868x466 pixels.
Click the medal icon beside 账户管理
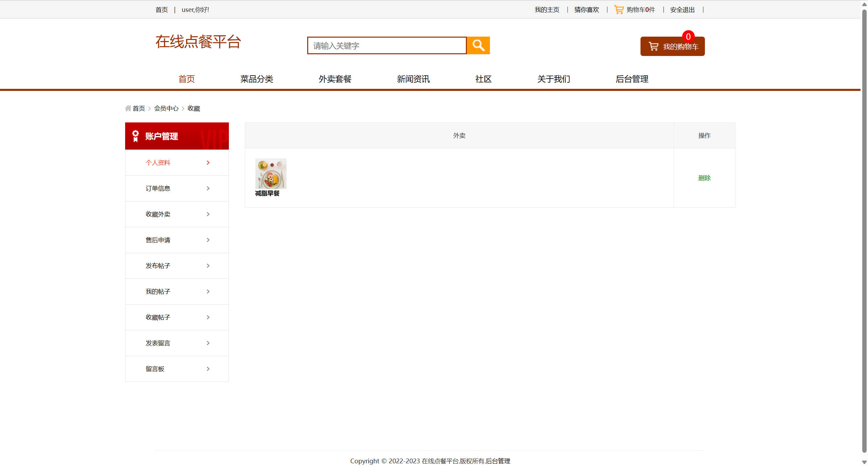point(135,136)
